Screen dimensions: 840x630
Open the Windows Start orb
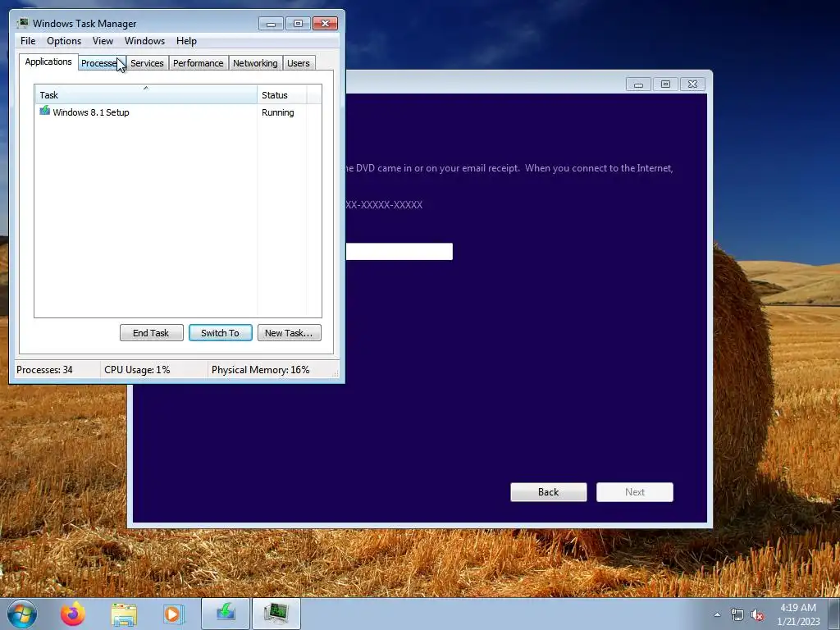22,614
